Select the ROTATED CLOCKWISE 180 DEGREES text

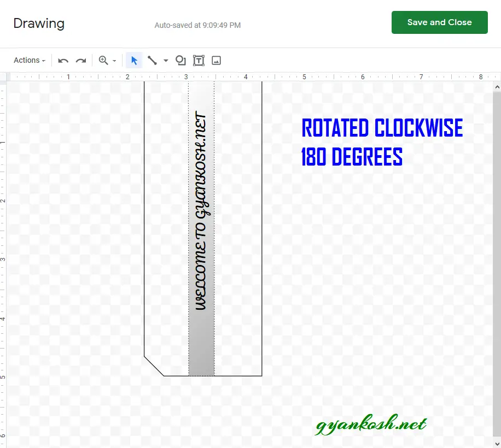(382, 142)
